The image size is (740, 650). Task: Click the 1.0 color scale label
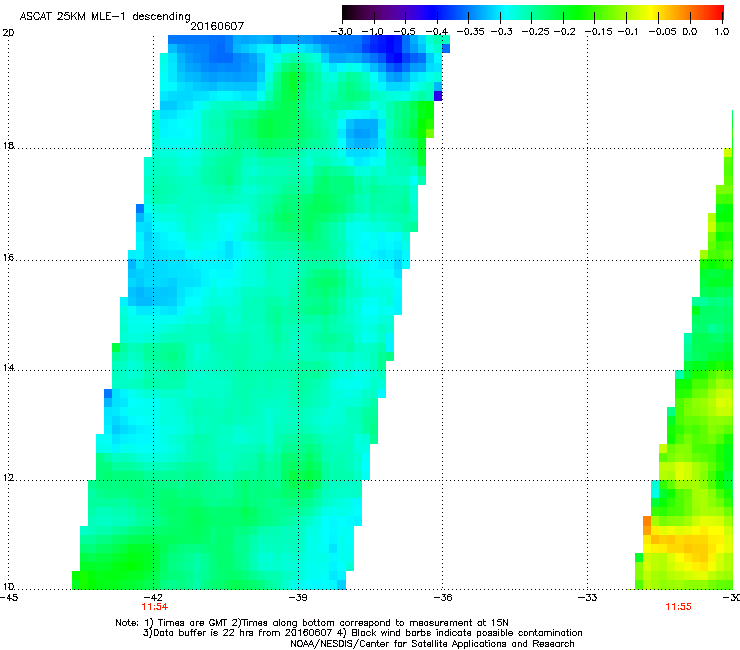click(722, 32)
